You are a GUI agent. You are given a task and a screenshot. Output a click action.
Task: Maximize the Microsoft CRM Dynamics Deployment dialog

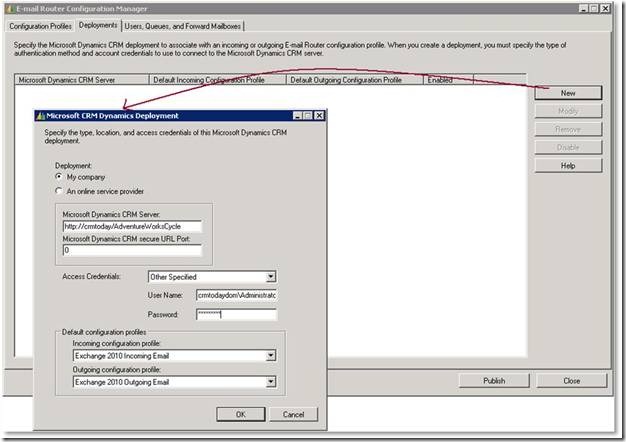click(x=307, y=115)
